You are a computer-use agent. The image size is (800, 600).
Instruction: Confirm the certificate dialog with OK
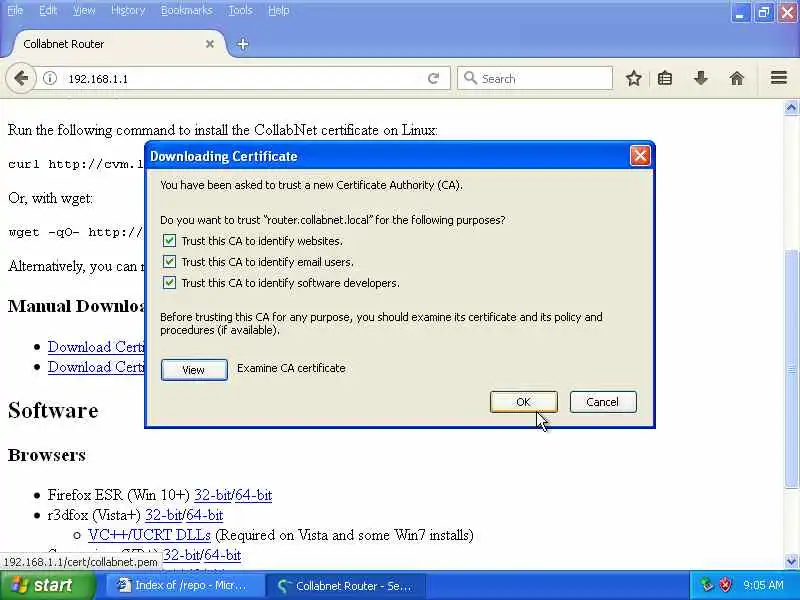click(x=523, y=402)
